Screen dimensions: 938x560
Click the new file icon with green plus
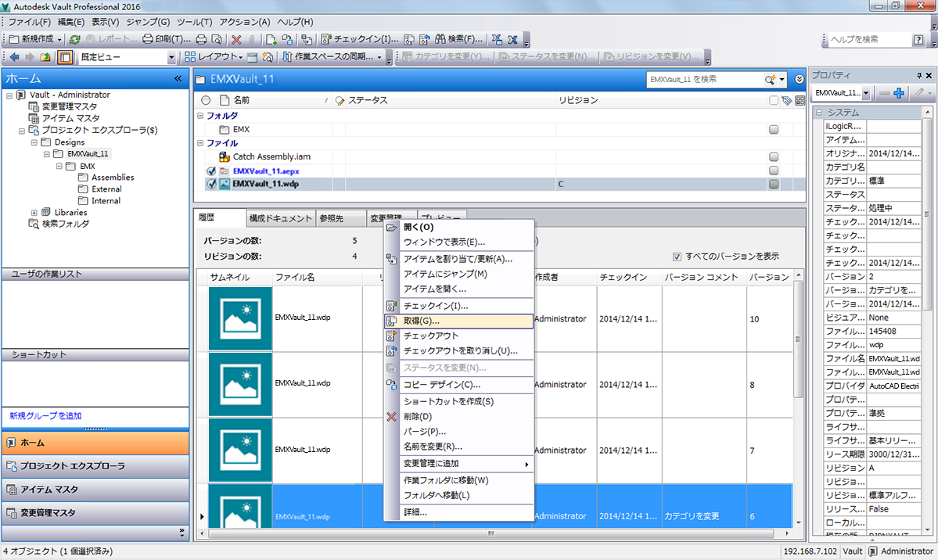click(271, 39)
